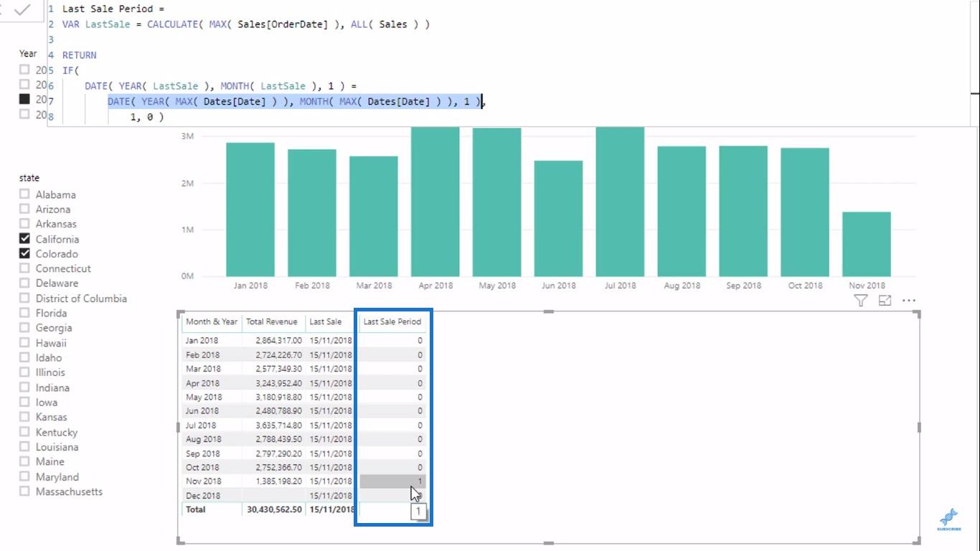This screenshot has width=980, height=551.
Task: Check the Hawaii state checkbox
Action: (25, 343)
